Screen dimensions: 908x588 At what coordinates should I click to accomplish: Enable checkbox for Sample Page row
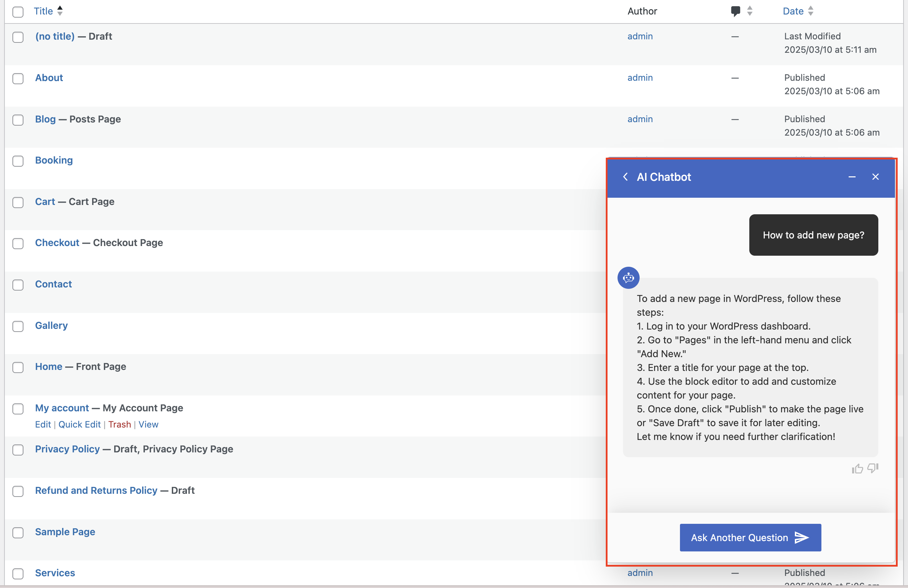tap(18, 532)
